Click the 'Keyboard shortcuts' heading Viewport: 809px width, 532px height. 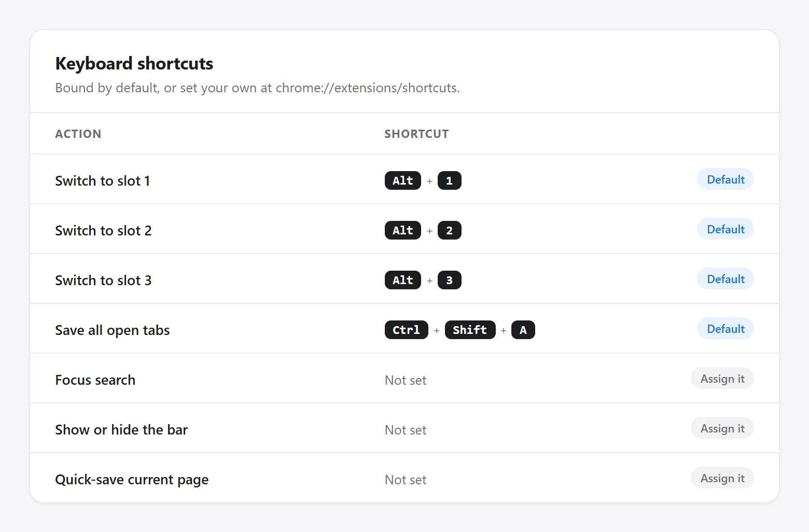pos(134,63)
